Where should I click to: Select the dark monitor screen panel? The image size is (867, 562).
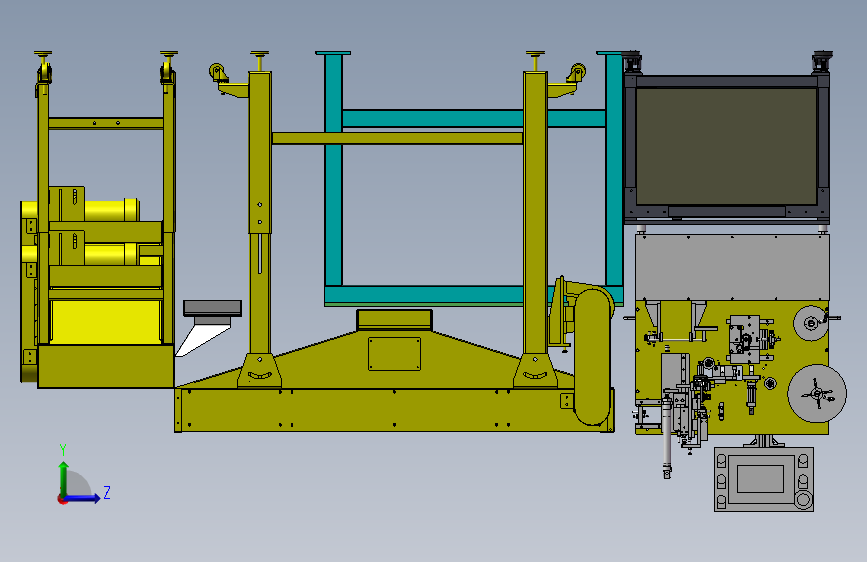pos(726,146)
